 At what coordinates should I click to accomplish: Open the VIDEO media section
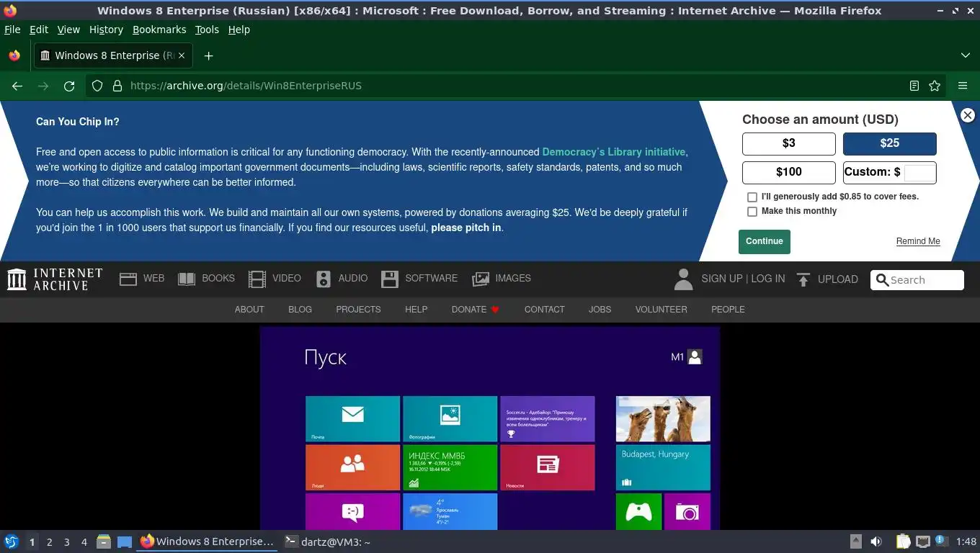click(x=275, y=279)
